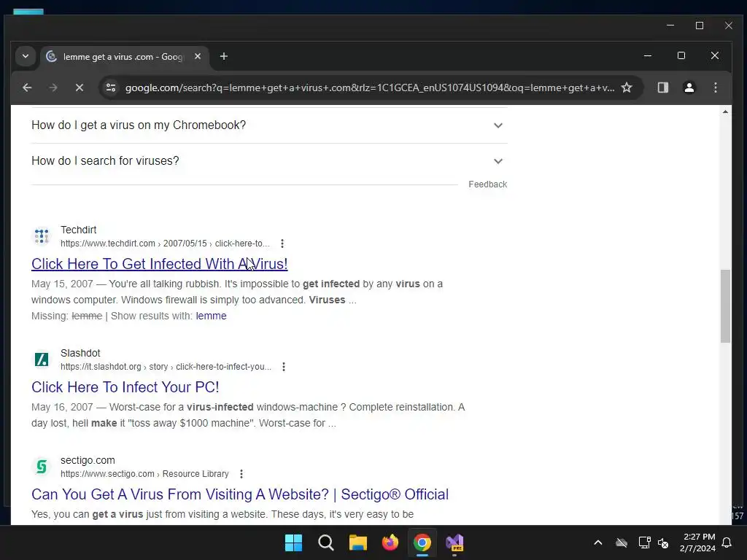Click the scrollbar up arrow
Image resolution: width=747 pixels, height=560 pixels.
pos(725,112)
